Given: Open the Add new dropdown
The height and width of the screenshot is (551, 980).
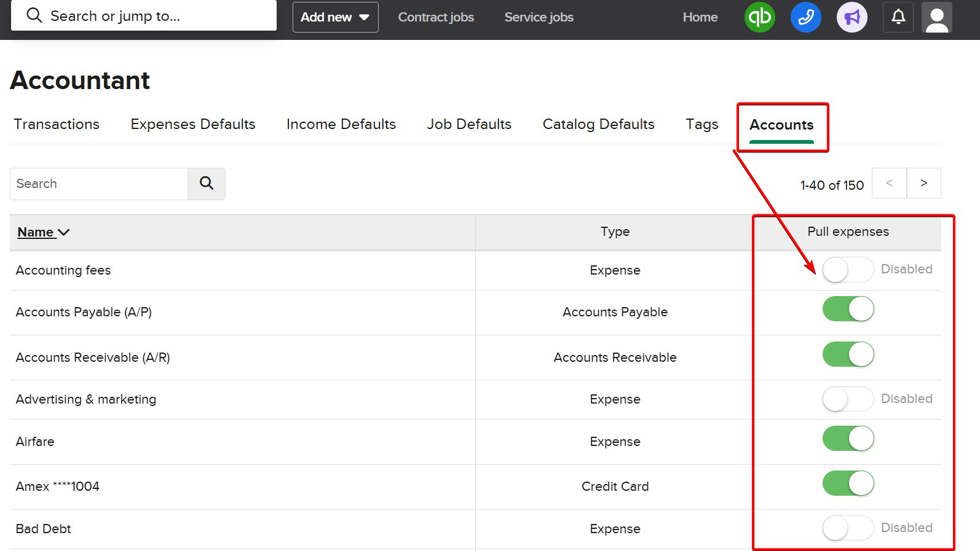Looking at the screenshot, I should tap(335, 17).
